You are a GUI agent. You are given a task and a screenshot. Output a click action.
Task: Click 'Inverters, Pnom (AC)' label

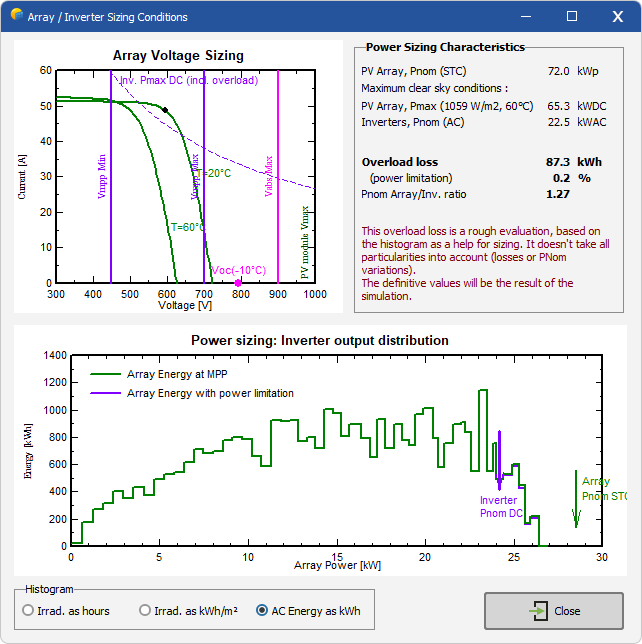pos(412,122)
